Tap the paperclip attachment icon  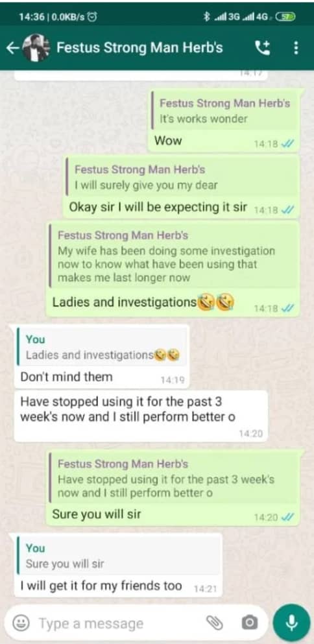[x=215, y=623]
